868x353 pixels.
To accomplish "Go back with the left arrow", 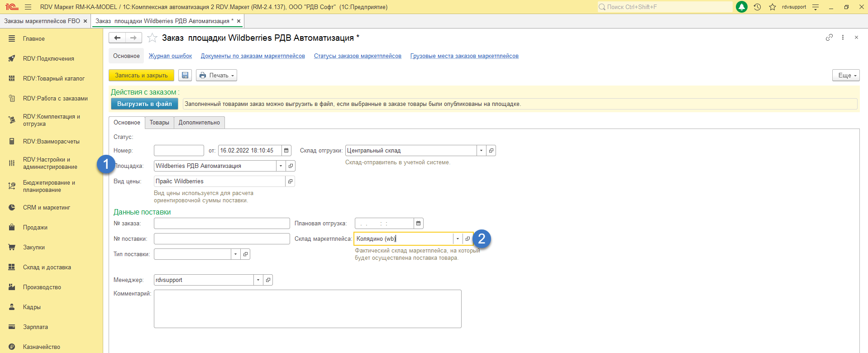I will (117, 38).
